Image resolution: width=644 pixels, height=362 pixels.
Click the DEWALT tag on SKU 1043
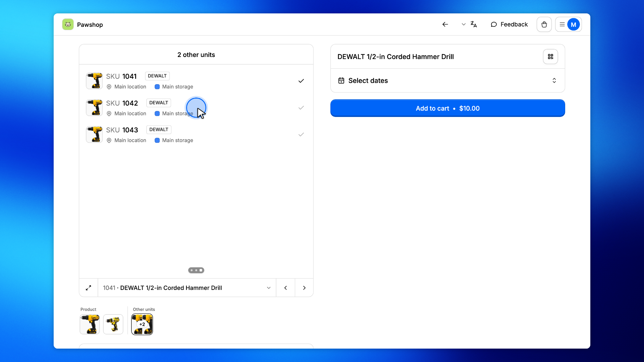click(159, 130)
